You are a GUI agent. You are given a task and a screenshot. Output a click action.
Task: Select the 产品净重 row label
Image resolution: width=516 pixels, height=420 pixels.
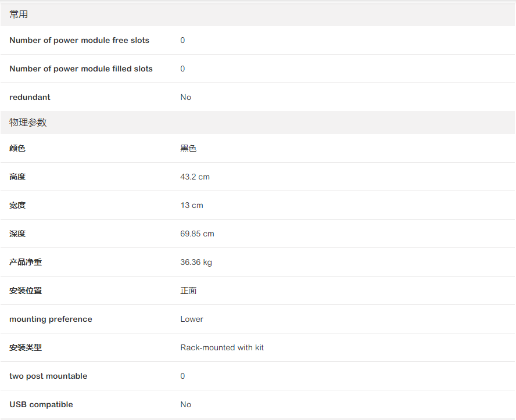point(26,262)
